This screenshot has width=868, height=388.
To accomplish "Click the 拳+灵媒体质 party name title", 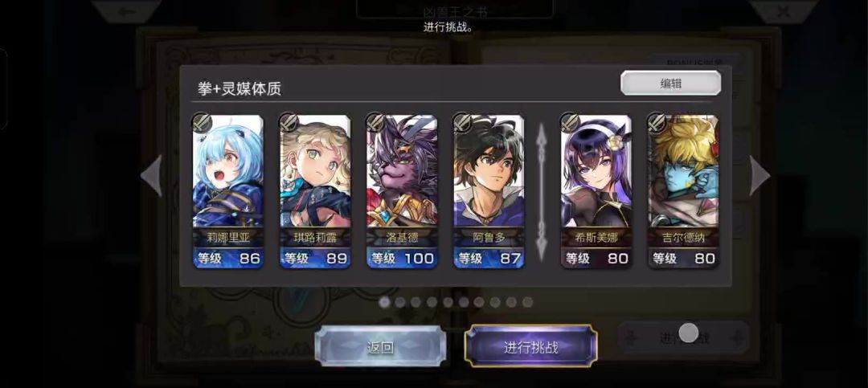I will coord(240,88).
